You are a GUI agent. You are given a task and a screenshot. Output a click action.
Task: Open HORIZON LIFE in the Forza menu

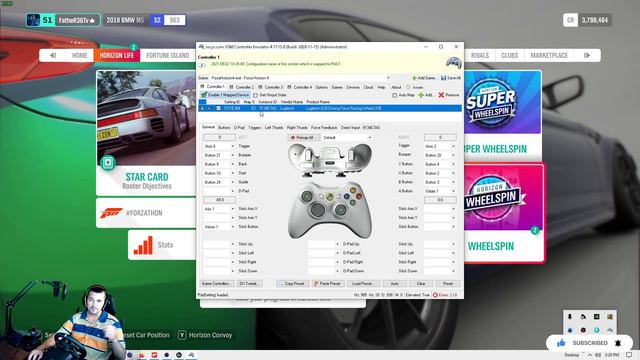point(117,56)
